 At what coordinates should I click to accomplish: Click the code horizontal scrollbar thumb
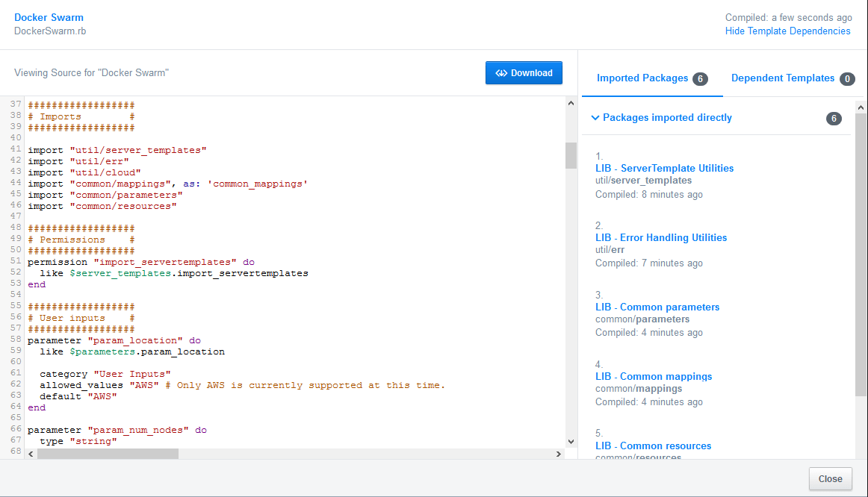tap(108, 454)
